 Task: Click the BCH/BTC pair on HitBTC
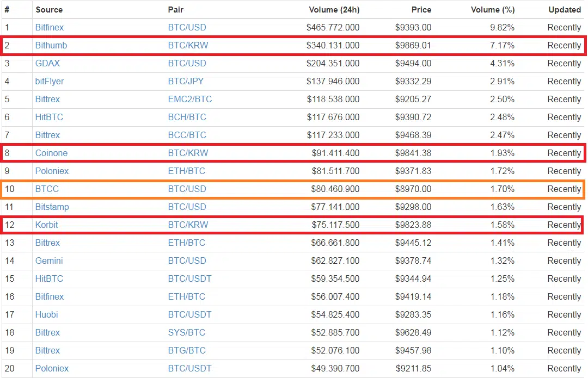(187, 117)
